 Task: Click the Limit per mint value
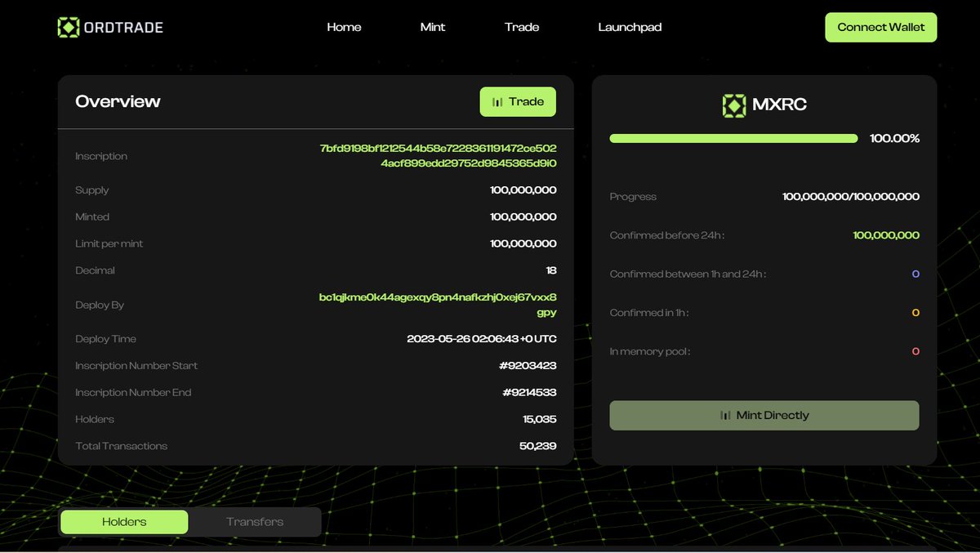(x=523, y=243)
